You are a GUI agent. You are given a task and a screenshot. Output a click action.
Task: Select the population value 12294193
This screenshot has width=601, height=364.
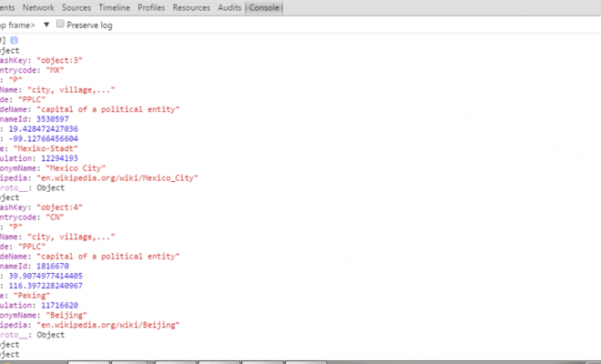click(x=59, y=158)
